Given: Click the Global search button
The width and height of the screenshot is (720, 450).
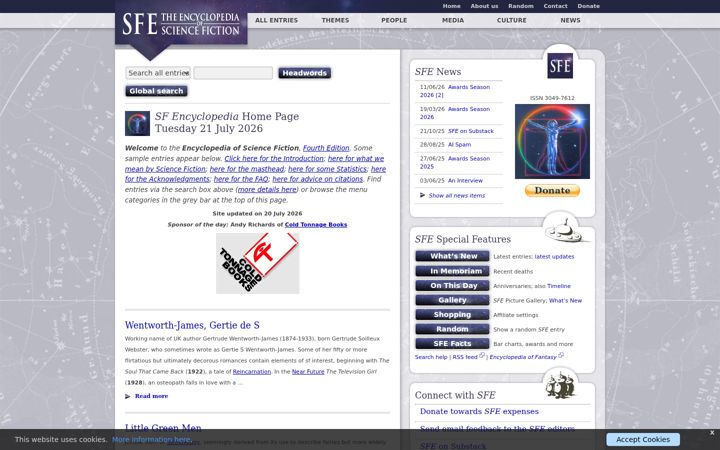Looking at the screenshot, I should click(156, 91).
